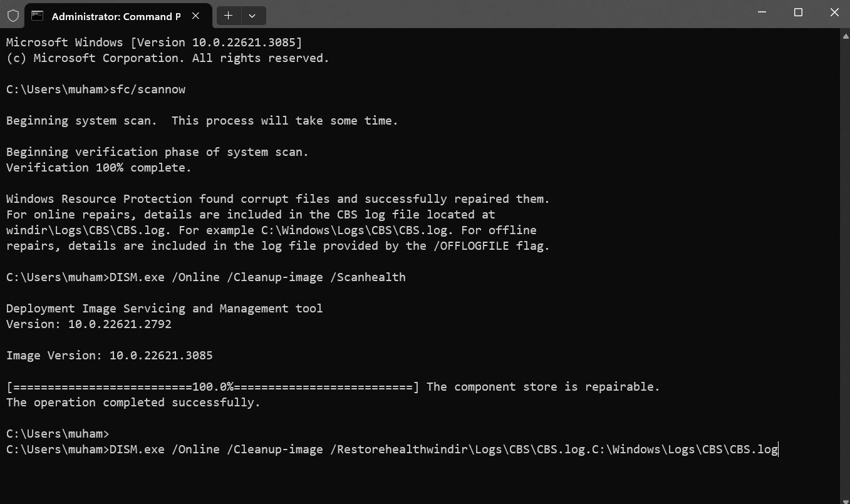Click "Verification 100% complete." text

[x=99, y=168]
